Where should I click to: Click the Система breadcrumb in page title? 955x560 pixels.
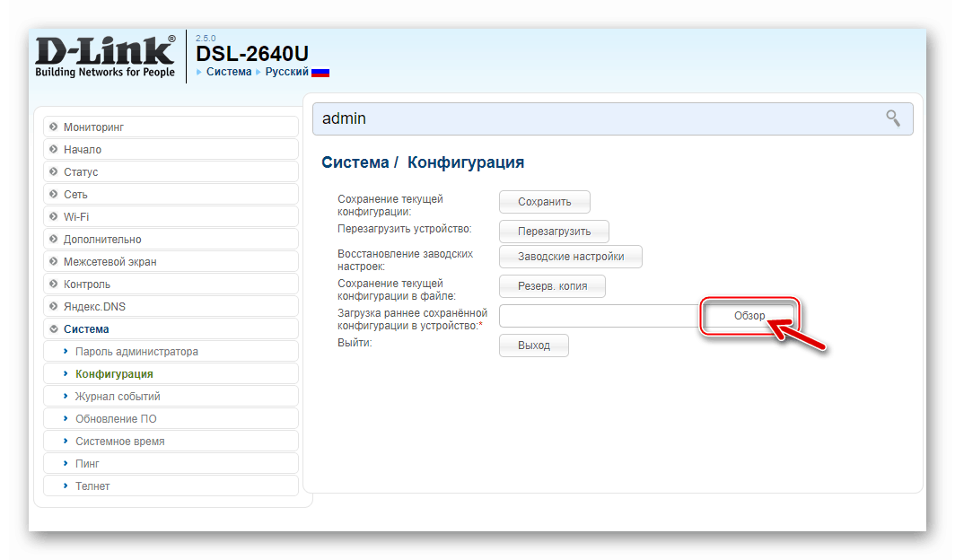pos(355,162)
